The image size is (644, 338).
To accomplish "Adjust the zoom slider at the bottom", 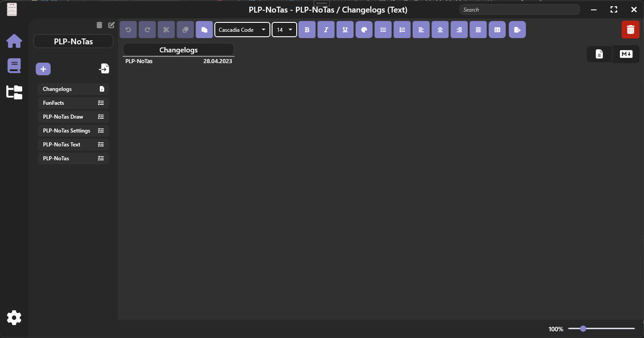I will click(x=583, y=328).
